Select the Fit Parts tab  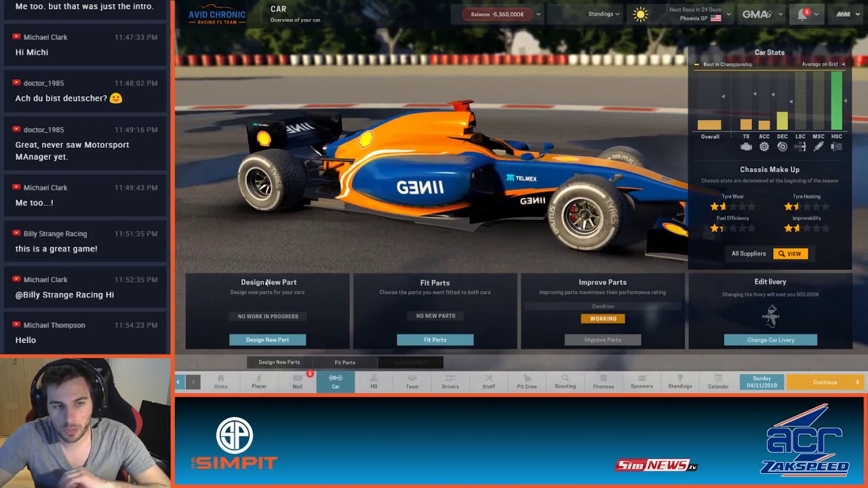pos(344,363)
